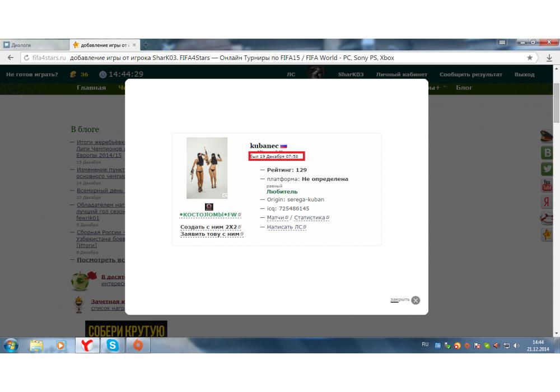The image size is (560, 392).
Task: Click the page vertical scrollbar thumb
Action: pyautogui.click(x=557, y=102)
